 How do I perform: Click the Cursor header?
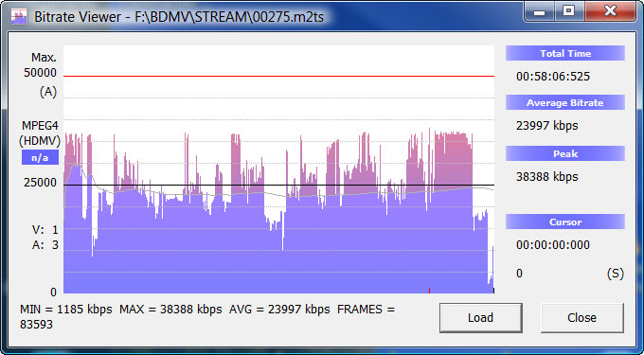565,222
